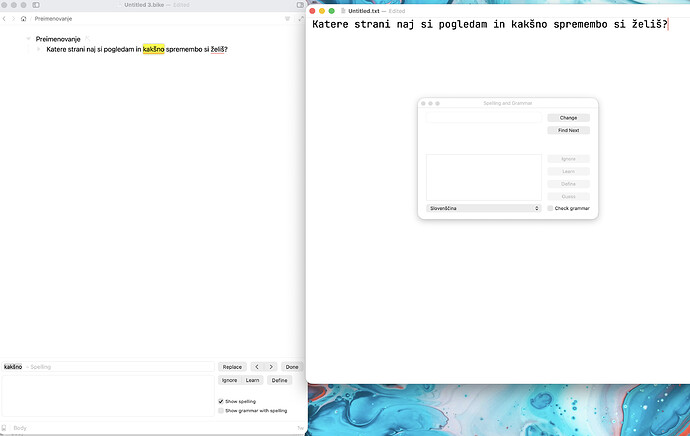Close the Spelling and Grammar dialog

(423, 103)
